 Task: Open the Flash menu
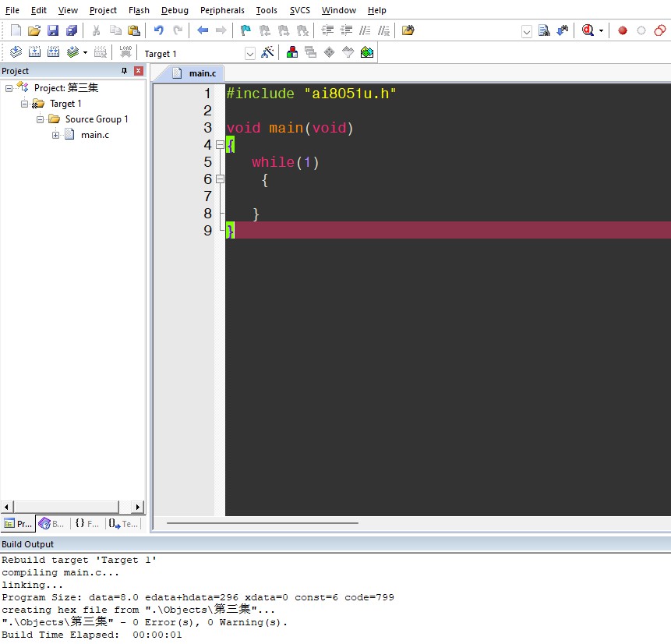click(x=139, y=10)
